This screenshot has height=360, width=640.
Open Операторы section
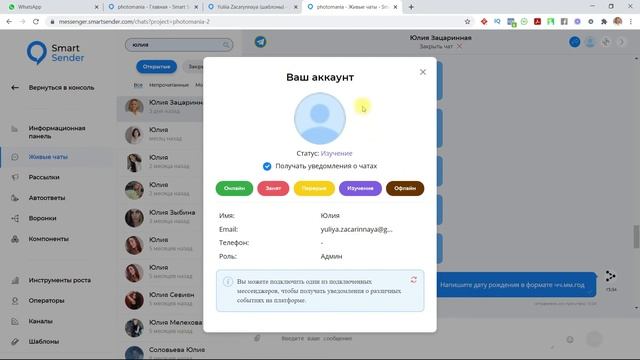(46, 301)
